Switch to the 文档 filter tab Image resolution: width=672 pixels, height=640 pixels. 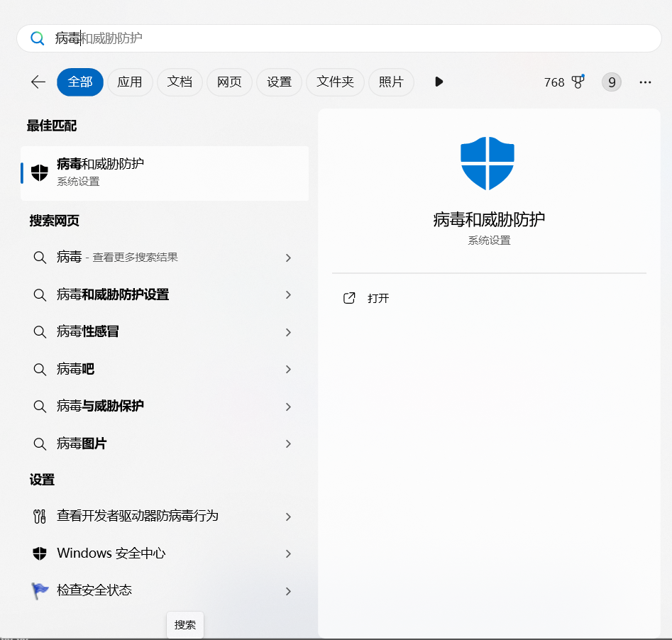click(180, 82)
